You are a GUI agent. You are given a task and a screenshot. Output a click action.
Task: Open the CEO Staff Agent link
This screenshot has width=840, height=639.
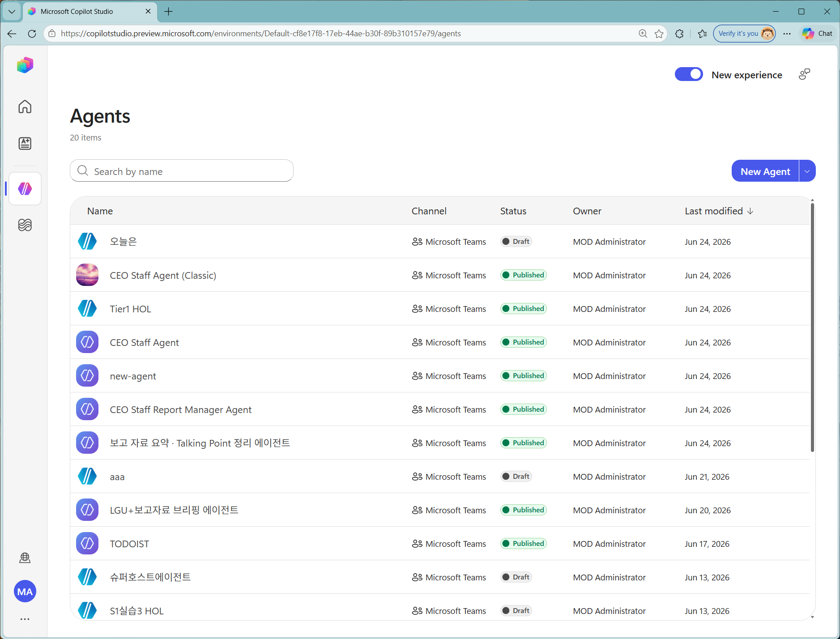[x=144, y=343]
